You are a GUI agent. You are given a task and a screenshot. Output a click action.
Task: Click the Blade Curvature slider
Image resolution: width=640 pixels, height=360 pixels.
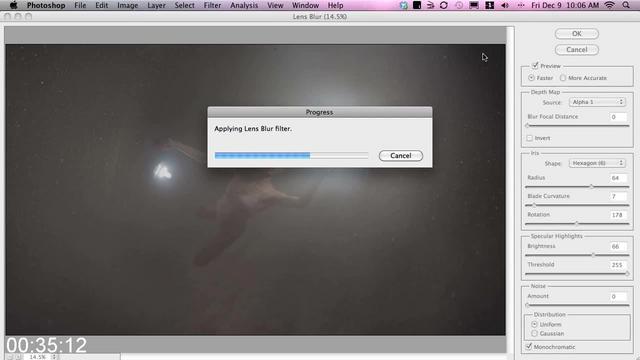tap(577, 205)
